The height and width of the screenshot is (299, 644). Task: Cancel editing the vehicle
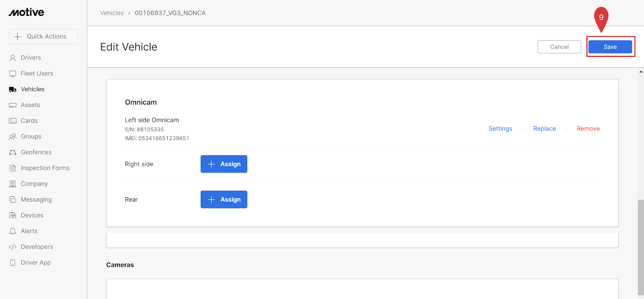coord(559,47)
